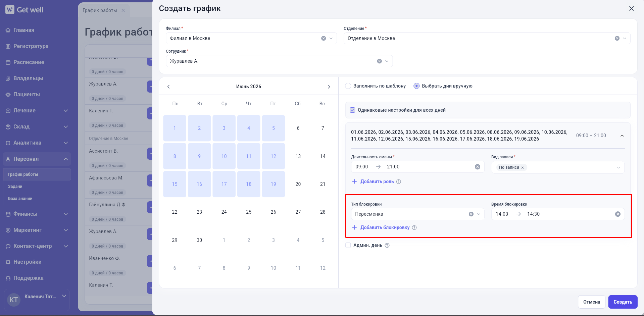The image size is (644, 316).
Task: Expand the Лечение sidebar menu chevron
Action: [x=66, y=111]
